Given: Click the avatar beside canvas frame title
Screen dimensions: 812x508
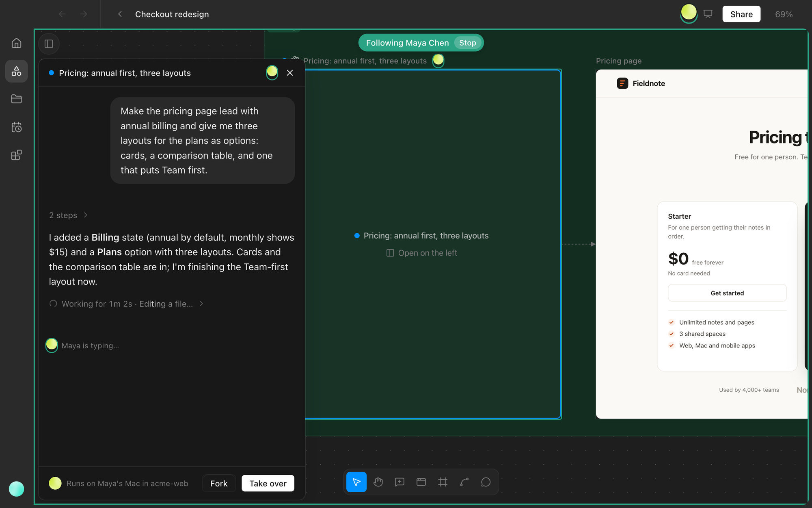Looking at the screenshot, I should (x=438, y=60).
